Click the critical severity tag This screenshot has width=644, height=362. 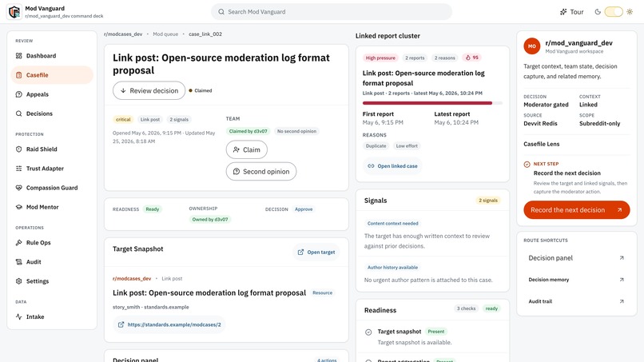coord(123,120)
